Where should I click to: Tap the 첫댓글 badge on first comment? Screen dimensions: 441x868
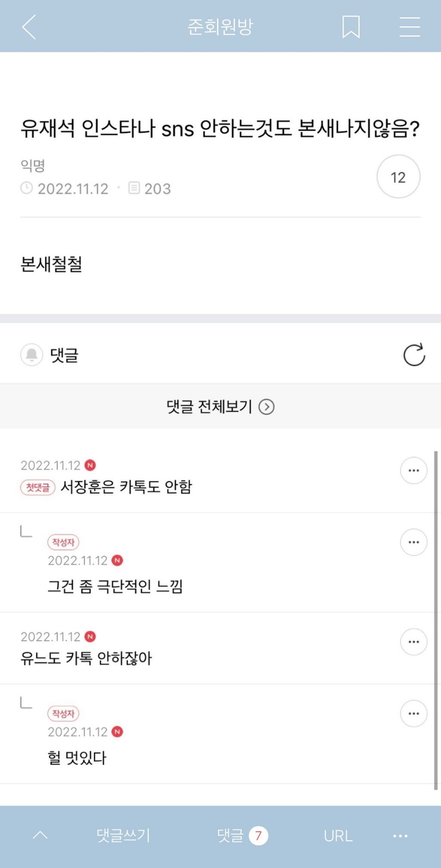(38, 487)
